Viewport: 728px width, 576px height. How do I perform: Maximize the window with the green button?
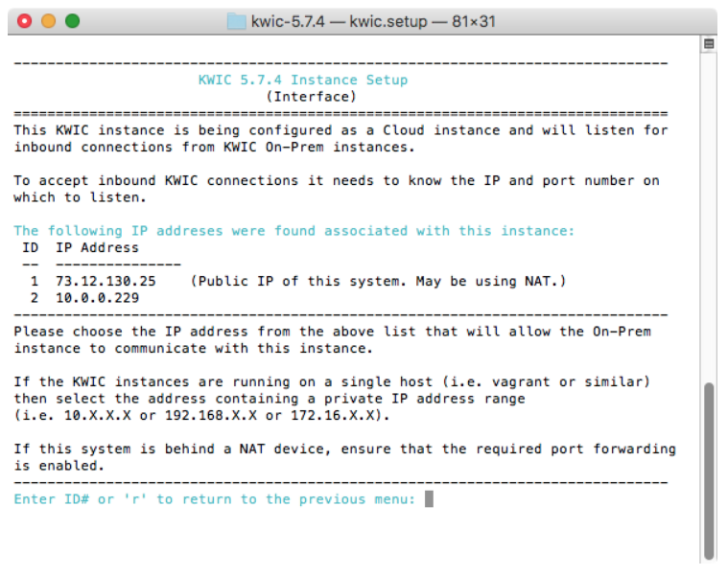tap(73, 21)
